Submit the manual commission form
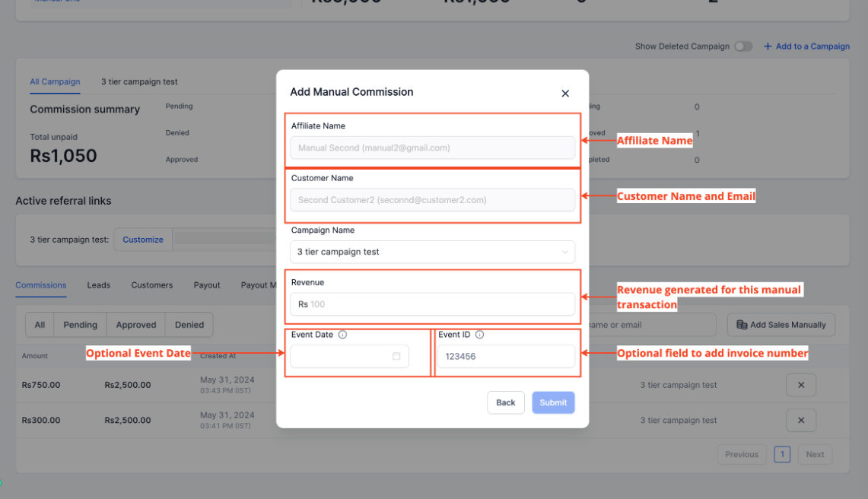 click(x=553, y=402)
